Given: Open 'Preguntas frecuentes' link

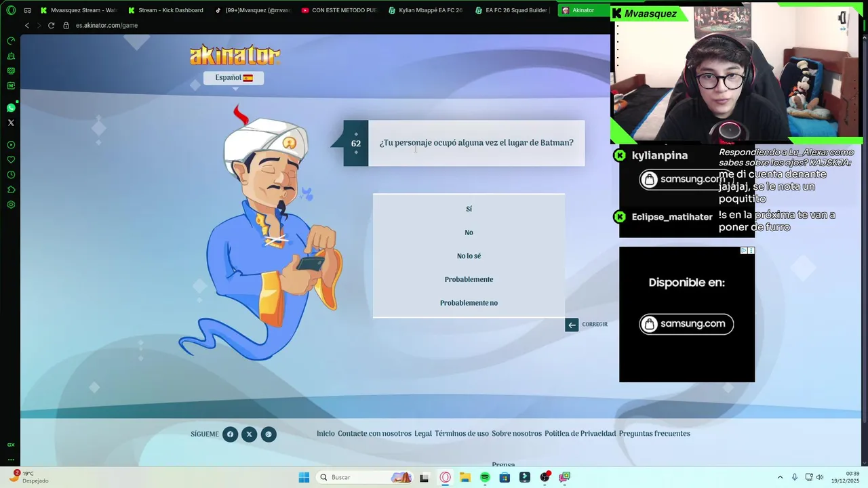Looking at the screenshot, I should click(654, 434).
